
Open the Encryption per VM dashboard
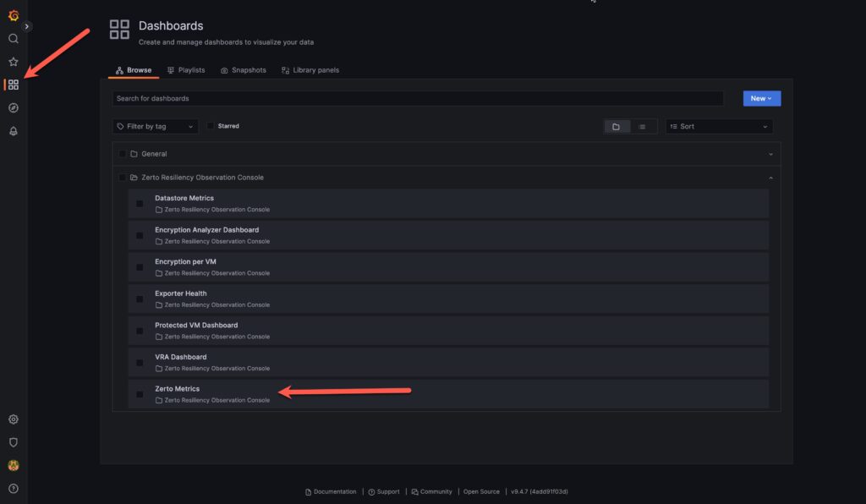tap(185, 261)
